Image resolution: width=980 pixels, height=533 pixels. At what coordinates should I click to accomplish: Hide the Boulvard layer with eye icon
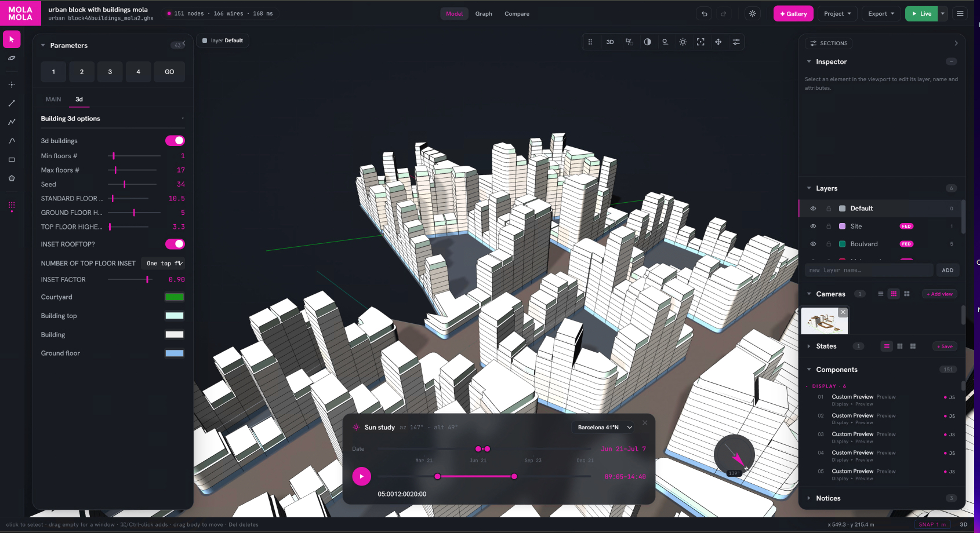pos(813,244)
